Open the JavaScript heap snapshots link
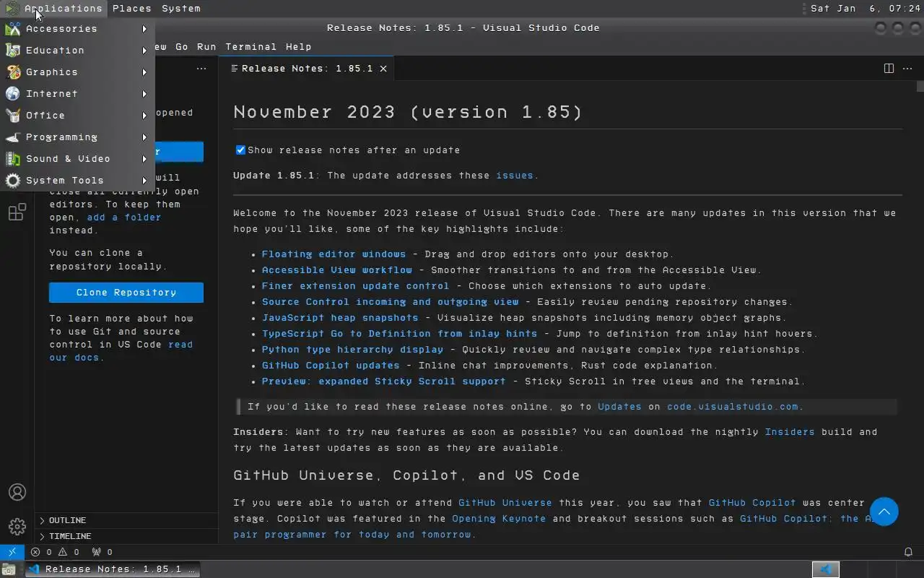 (340, 318)
